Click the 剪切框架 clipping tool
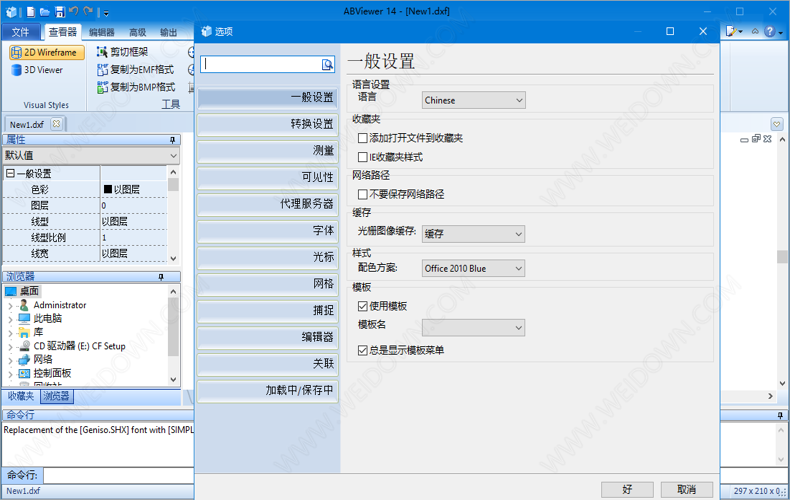 [x=122, y=51]
